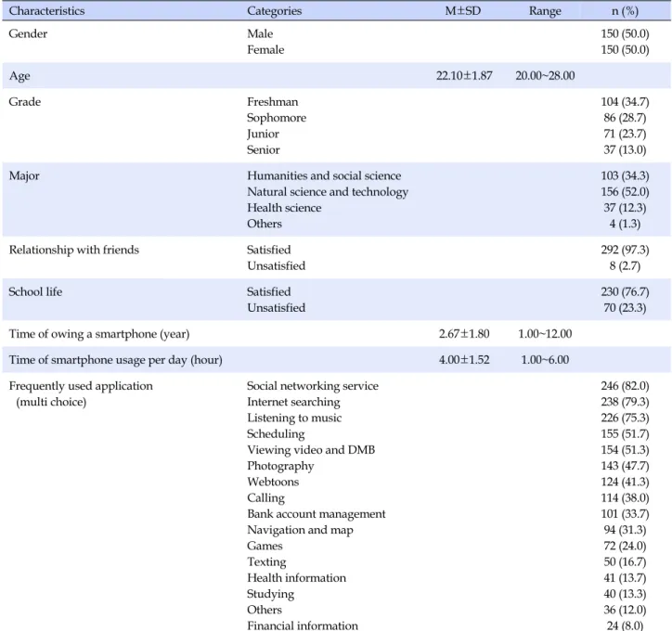The width and height of the screenshot is (672, 631).
Task: Click 'Financial information' category
Action: [x=303, y=625]
